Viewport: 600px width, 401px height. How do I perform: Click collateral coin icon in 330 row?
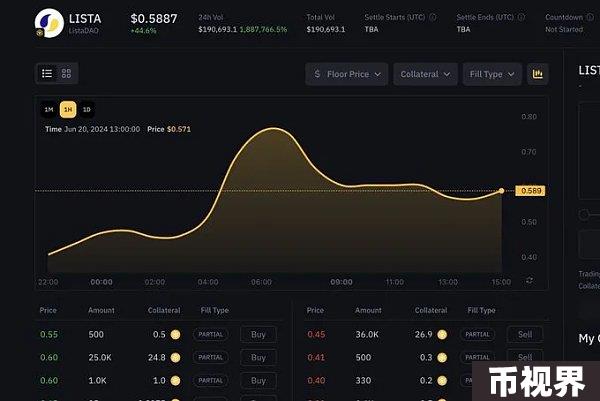click(x=442, y=380)
